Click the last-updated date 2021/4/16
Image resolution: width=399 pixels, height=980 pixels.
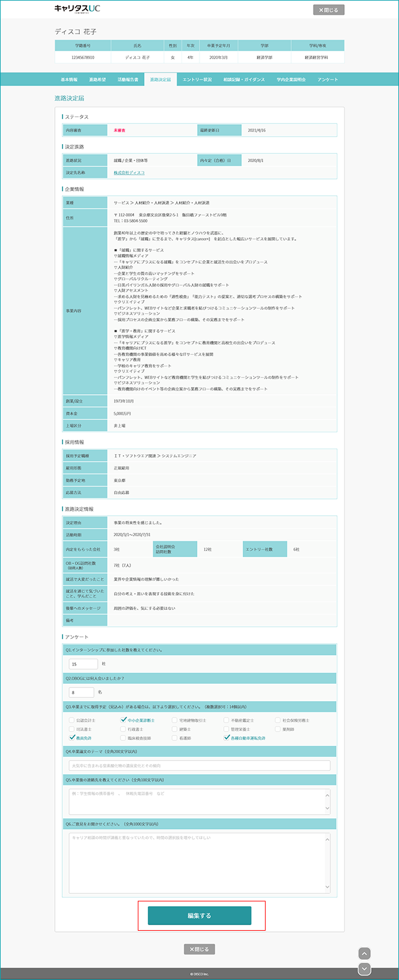tap(257, 130)
